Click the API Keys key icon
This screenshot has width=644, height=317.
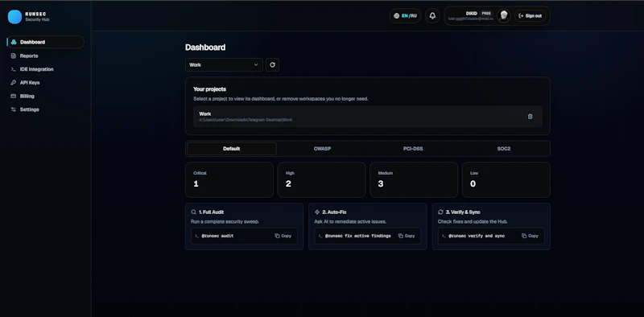coord(13,83)
